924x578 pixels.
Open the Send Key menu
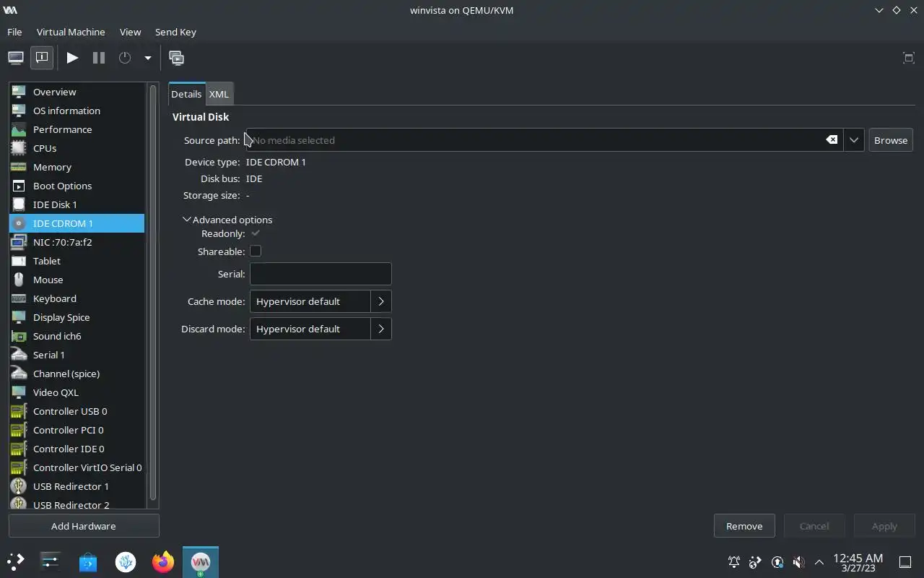[175, 32]
